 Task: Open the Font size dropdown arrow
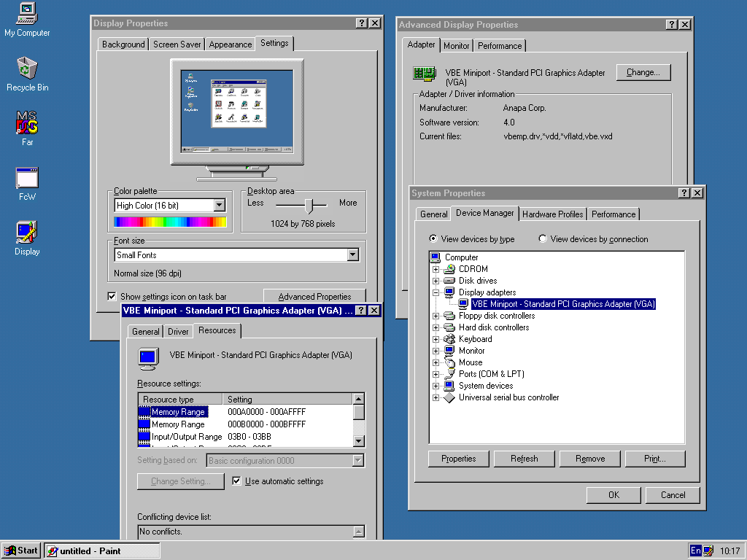(x=353, y=255)
